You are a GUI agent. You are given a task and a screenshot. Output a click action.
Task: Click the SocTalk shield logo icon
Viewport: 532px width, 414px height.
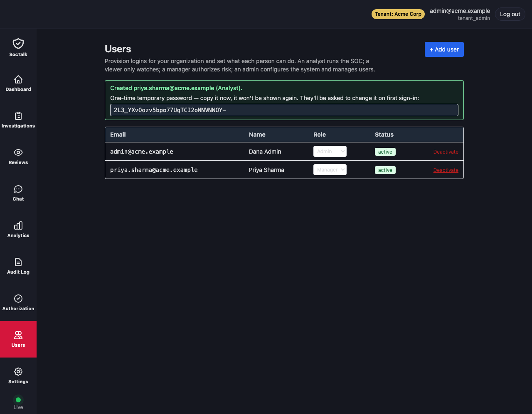[18, 44]
